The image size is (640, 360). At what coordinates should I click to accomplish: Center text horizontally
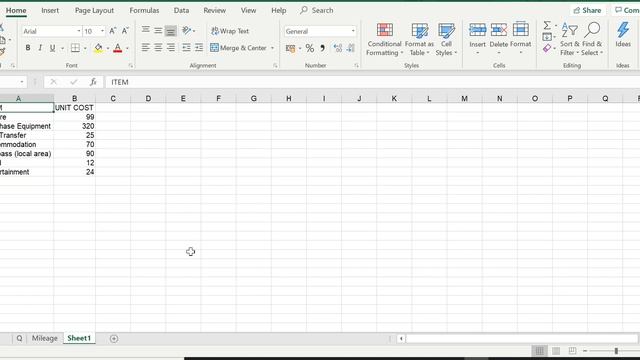tap(158, 48)
